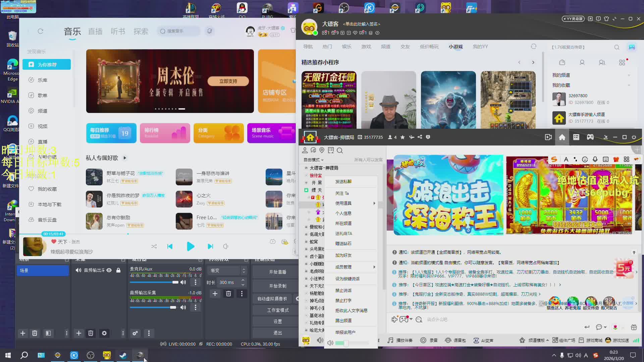Image resolution: width=644 pixels, height=362 pixels.
Task: Select 发送私聊 from context menu
Action: click(343, 182)
